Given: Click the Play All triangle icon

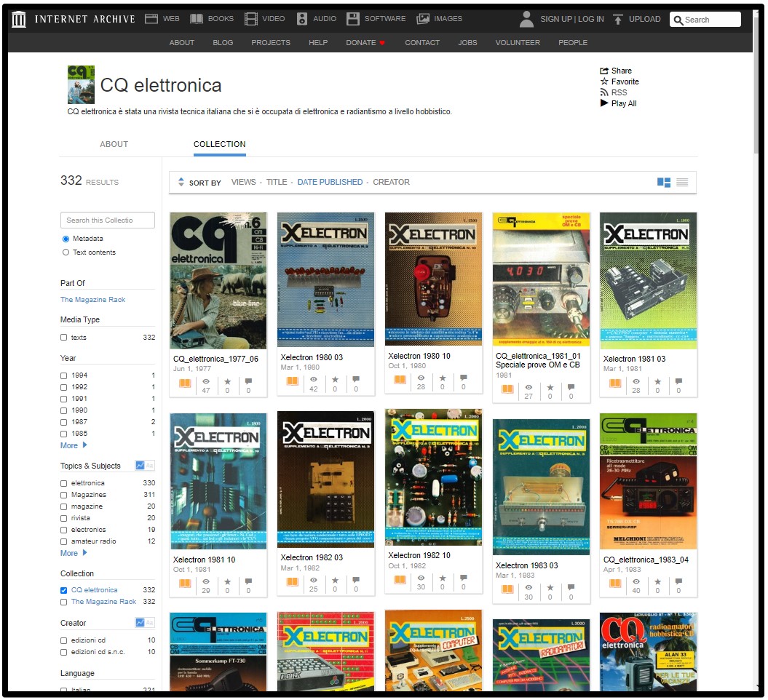Looking at the screenshot, I should (x=604, y=103).
